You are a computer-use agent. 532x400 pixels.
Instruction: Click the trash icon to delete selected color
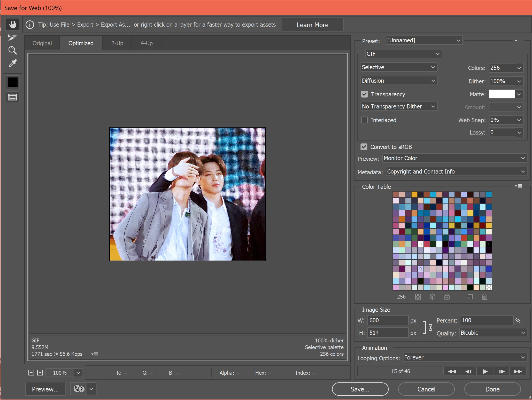click(485, 297)
